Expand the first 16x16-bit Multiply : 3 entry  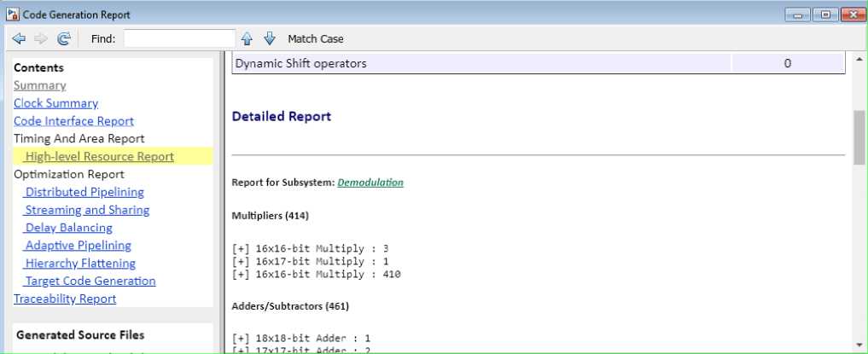240,248
